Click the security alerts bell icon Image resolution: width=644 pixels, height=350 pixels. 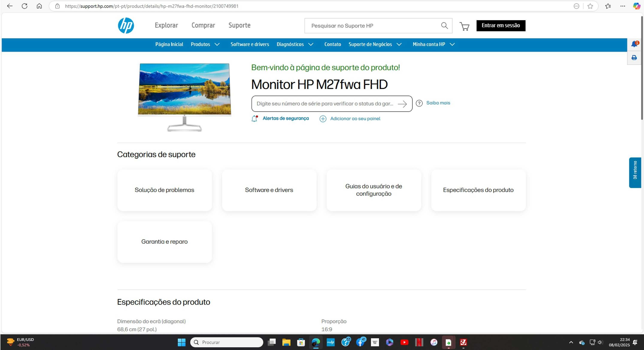(x=255, y=119)
